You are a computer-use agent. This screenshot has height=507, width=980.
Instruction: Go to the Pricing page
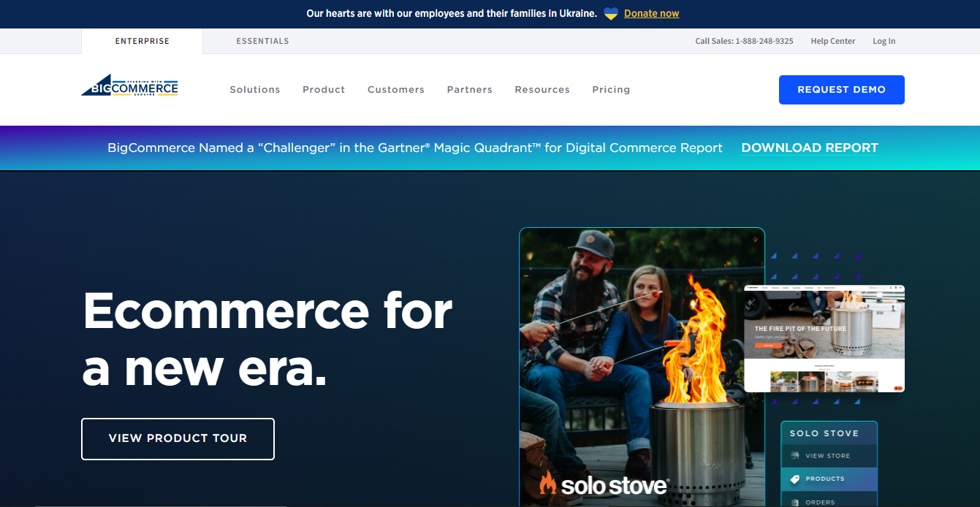click(x=611, y=90)
